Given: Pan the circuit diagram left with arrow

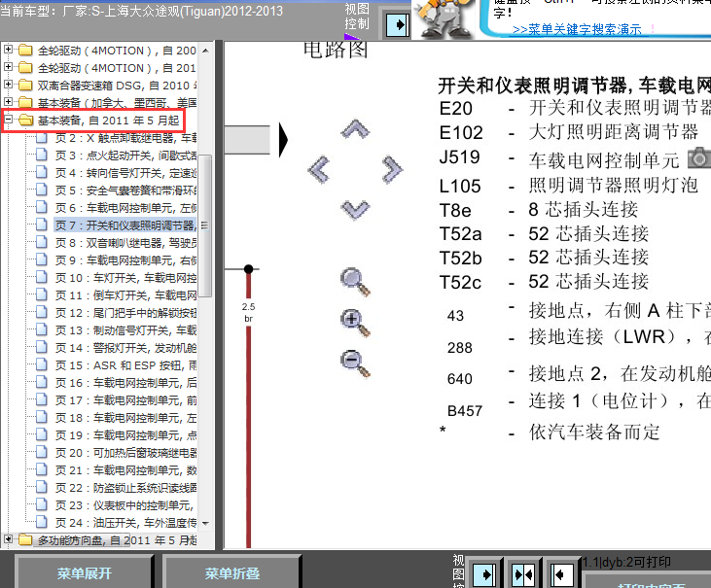Looking at the screenshot, I should point(319,170).
